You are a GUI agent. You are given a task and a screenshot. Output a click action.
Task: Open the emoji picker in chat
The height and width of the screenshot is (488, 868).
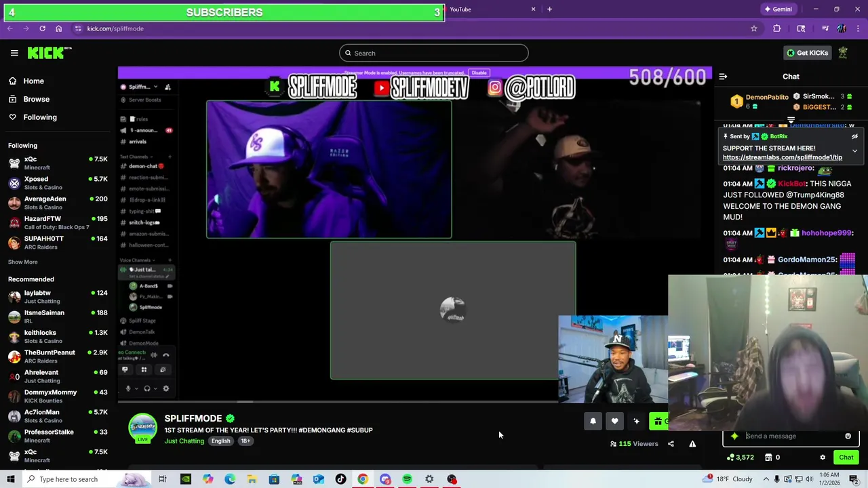click(848, 436)
